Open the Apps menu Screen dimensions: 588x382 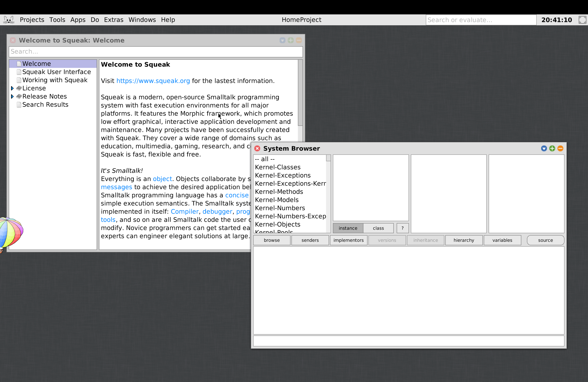tap(78, 20)
